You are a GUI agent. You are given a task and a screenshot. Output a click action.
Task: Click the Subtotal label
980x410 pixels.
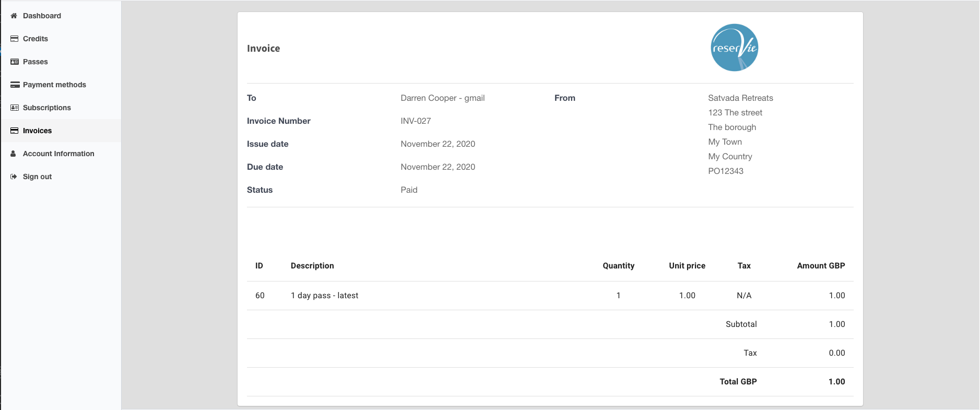click(x=741, y=324)
